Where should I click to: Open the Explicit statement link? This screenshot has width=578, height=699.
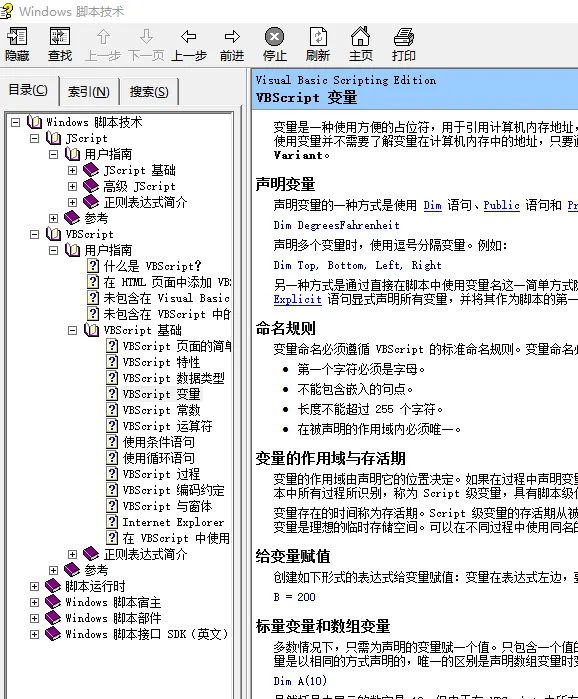pos(298,299)
